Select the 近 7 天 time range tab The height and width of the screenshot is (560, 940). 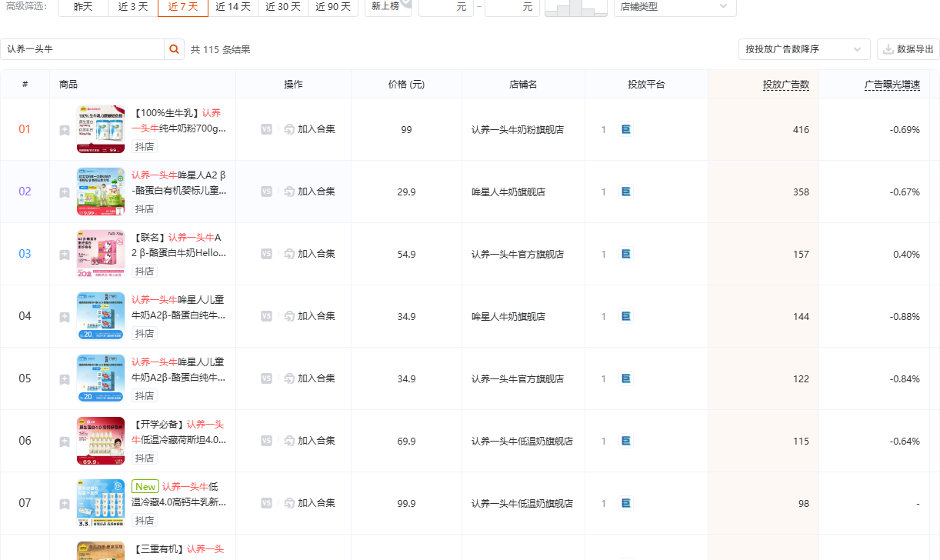(x=183, y=6)
